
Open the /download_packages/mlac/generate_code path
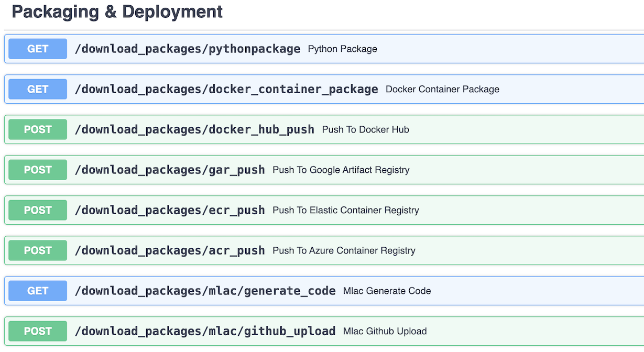[x=205, y=291]
